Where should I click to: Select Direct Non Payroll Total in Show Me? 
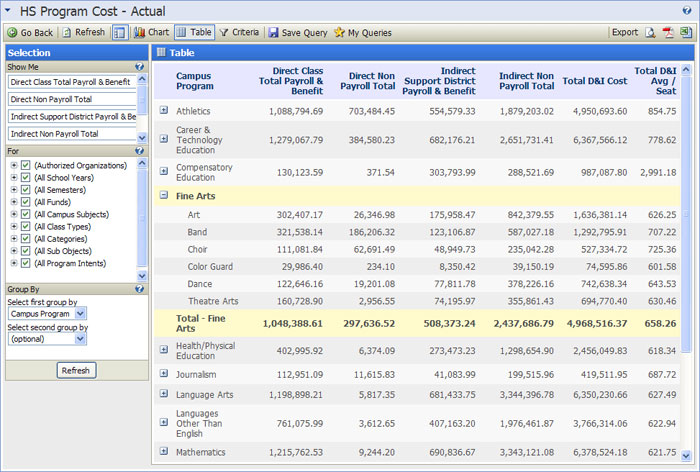72,99
